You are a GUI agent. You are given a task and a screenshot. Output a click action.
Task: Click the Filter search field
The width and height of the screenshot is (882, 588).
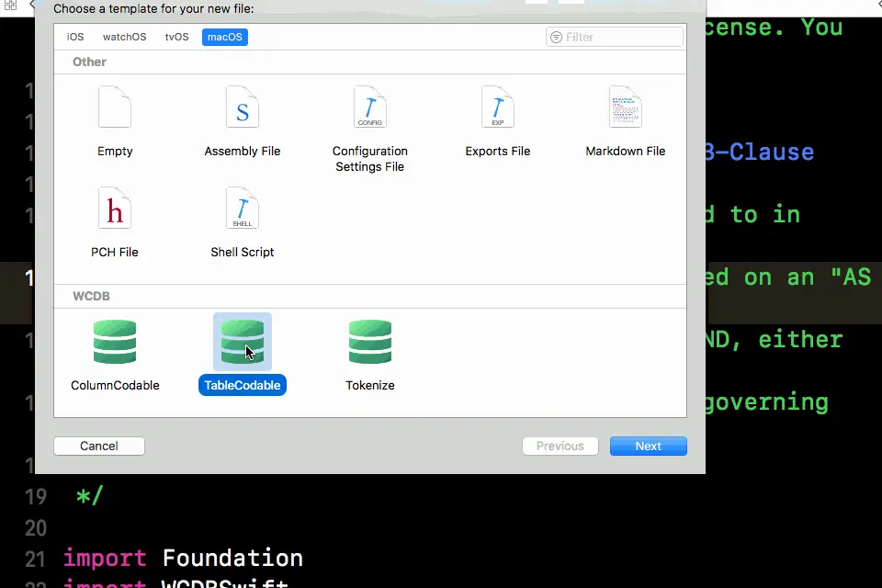[615, 37]
